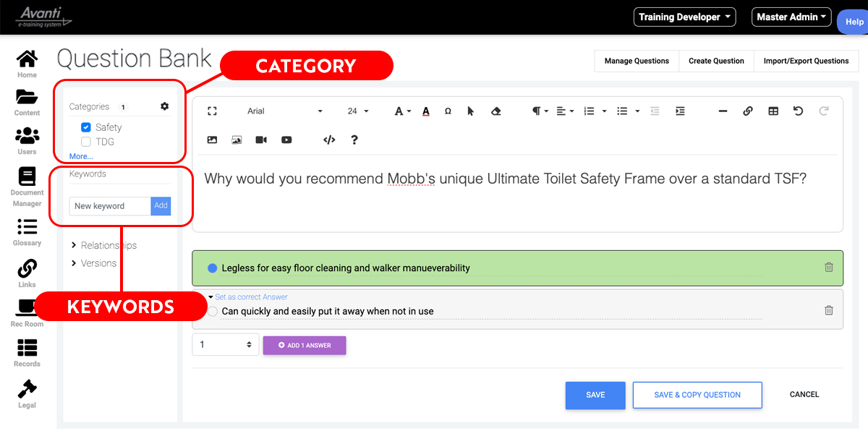Open category settings gear
This screenshot has width=868, height=431.
(164, 106)
